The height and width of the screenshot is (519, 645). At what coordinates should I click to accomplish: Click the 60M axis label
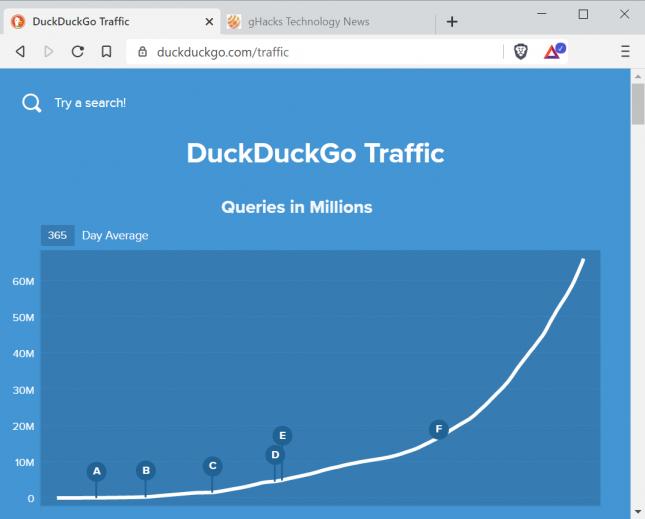coord(23,281)
